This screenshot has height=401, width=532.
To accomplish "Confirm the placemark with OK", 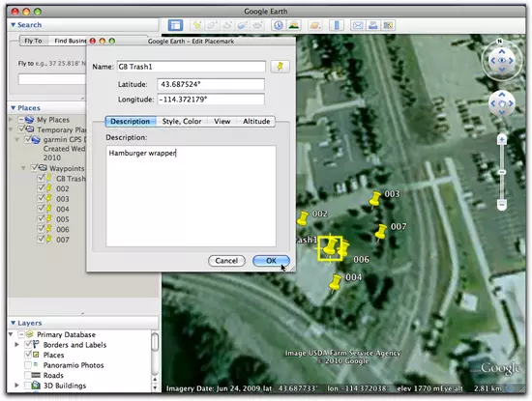I will (x=271, y=261).
